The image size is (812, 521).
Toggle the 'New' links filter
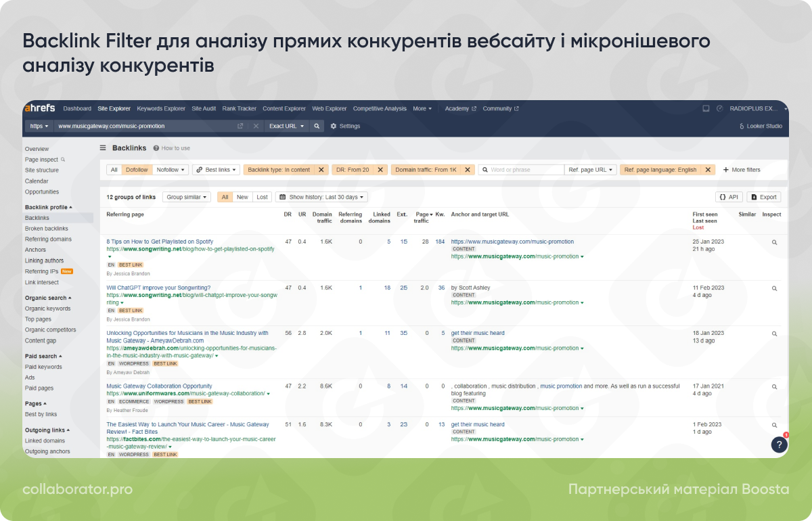[242, 197]
